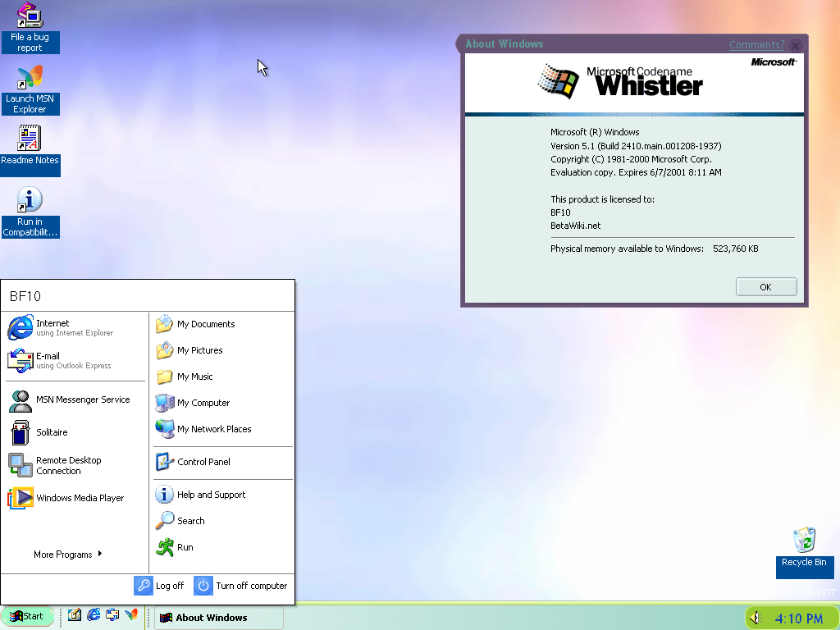Screen dimensions: 840x630
Task: Click Show Desktop icon in quick launch
Action: (75, 615)
